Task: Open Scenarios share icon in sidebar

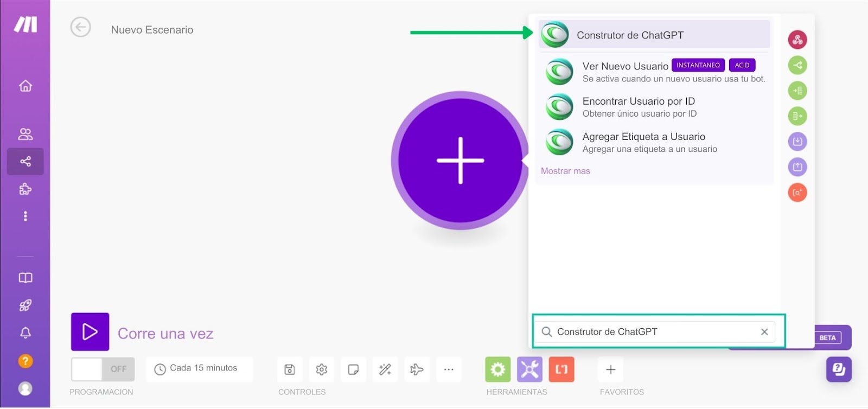Action: (25, 161)
